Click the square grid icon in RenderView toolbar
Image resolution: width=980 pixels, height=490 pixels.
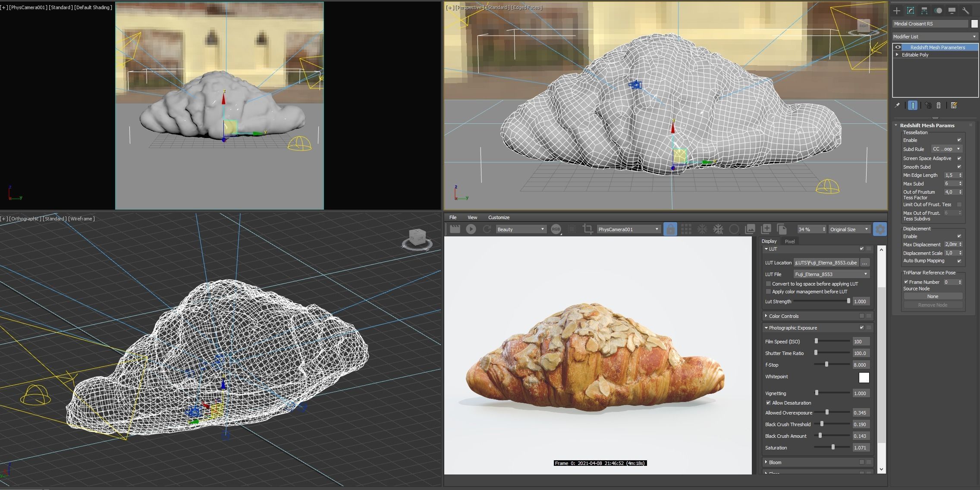pos(686,229)
